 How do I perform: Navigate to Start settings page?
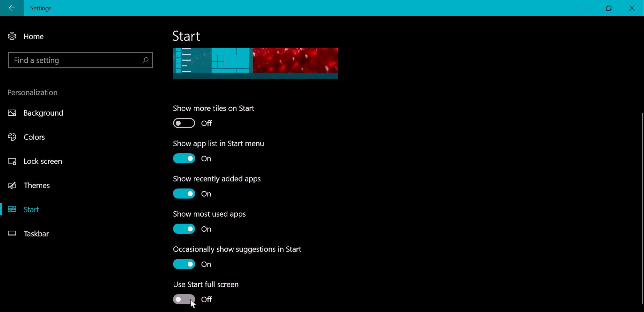click(31, 209)
